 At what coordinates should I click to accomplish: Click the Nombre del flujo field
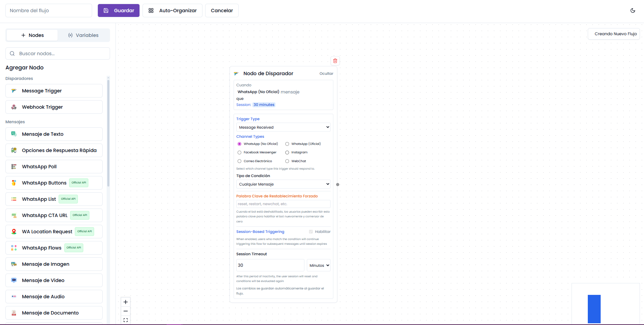49,10
